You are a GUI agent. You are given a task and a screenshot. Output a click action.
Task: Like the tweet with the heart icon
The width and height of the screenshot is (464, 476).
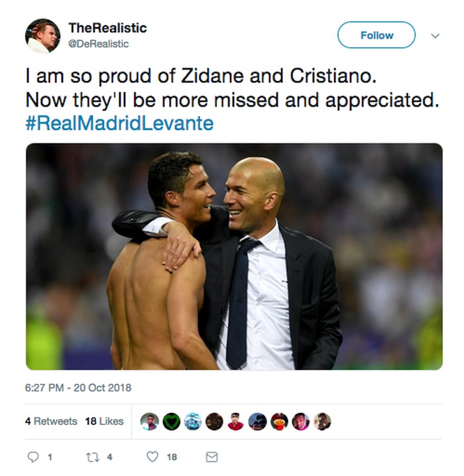[x=153, y=457]
